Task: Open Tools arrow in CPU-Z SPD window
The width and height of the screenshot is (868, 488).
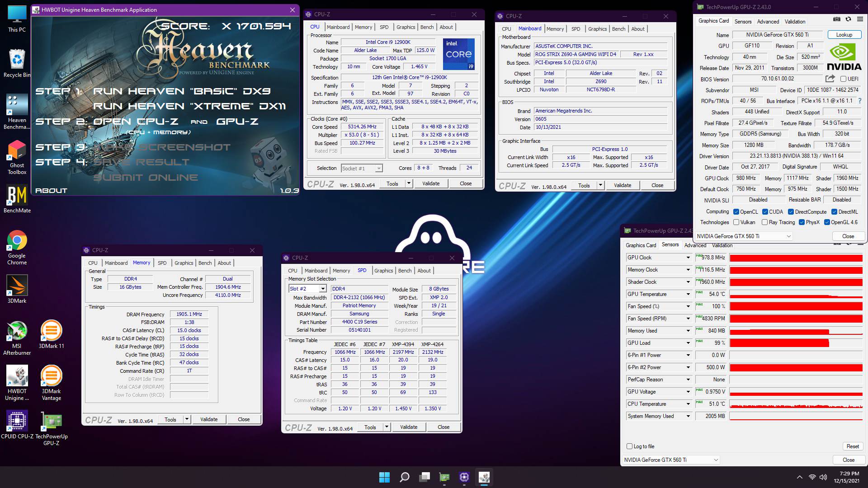Action: click(387, 427)
